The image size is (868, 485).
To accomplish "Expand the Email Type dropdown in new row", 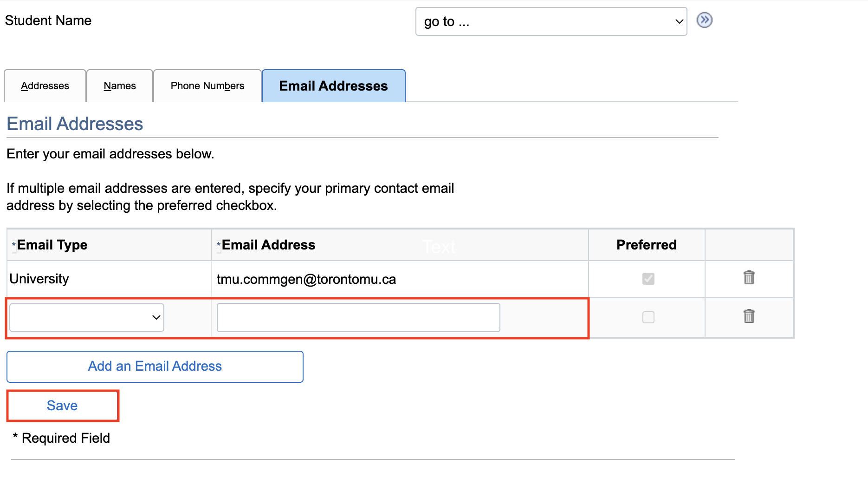I will 87,318.
